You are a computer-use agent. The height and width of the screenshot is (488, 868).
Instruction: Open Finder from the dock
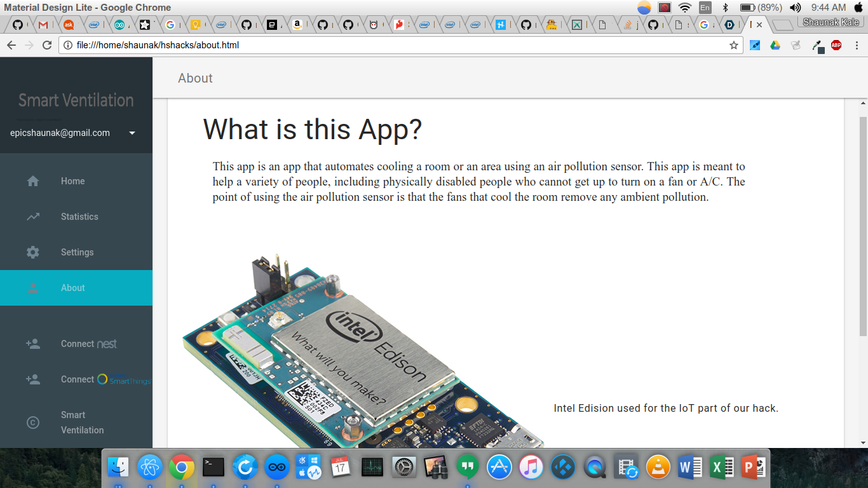(118, 468)
